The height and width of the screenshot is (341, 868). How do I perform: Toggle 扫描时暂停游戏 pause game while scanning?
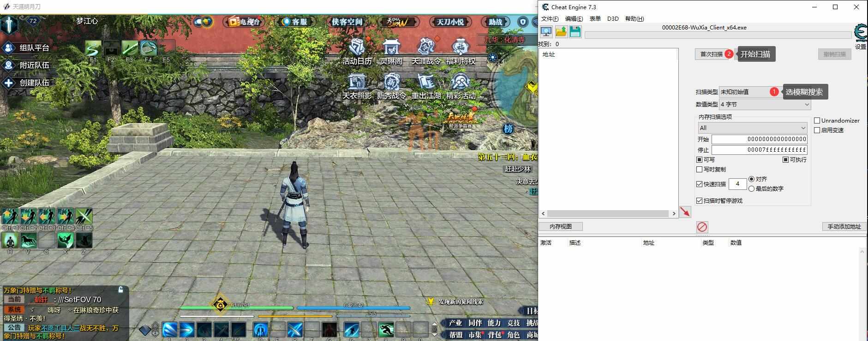coord(699,200)
